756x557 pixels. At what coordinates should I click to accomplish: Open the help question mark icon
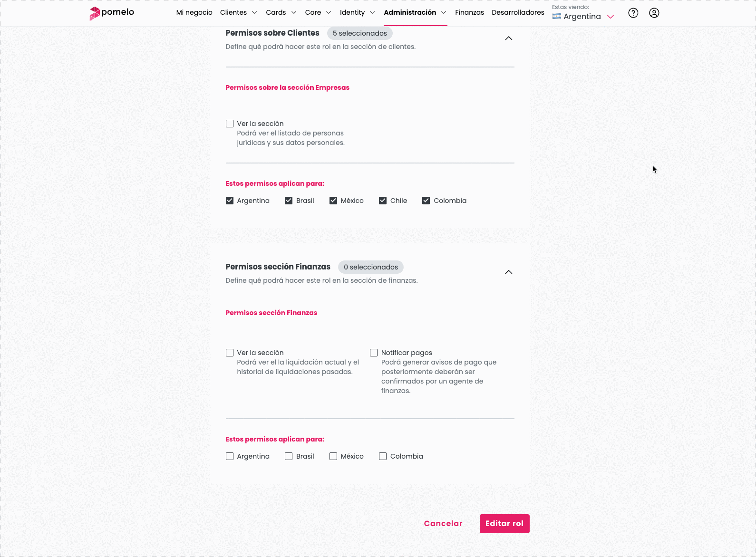[633, 13]
